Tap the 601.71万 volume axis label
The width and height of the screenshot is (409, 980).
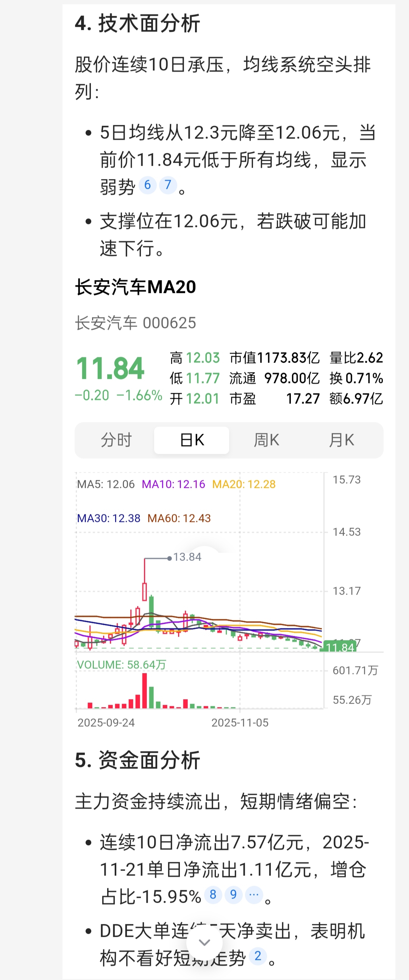pos(355,670)
